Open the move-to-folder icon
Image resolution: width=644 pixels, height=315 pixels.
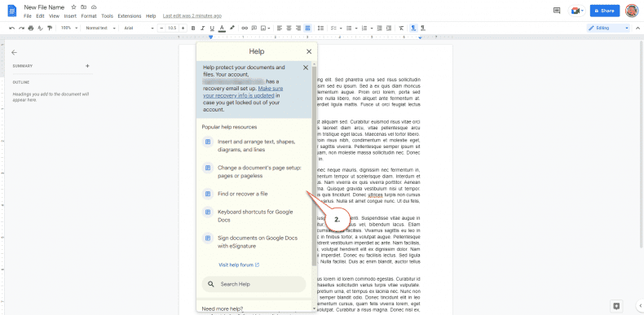(84, 7)
